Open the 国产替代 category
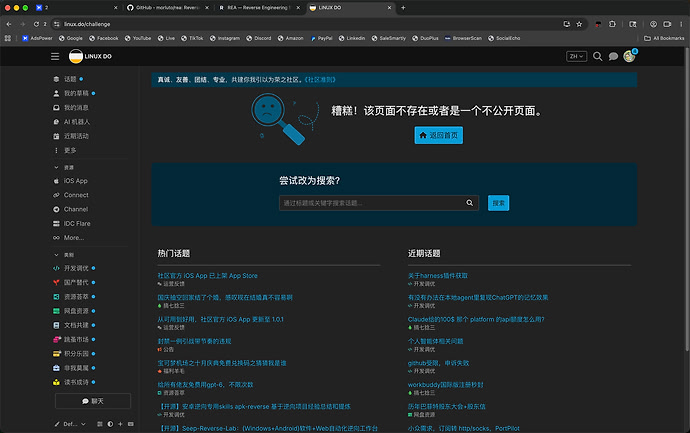 tap(74, 283)
